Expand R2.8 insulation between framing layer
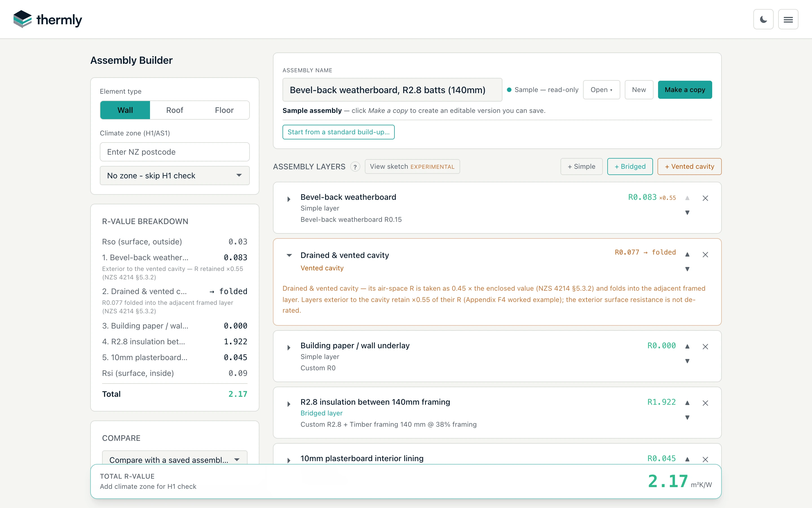The height and width of the screenshot is (508, 812). click(289, 404)
